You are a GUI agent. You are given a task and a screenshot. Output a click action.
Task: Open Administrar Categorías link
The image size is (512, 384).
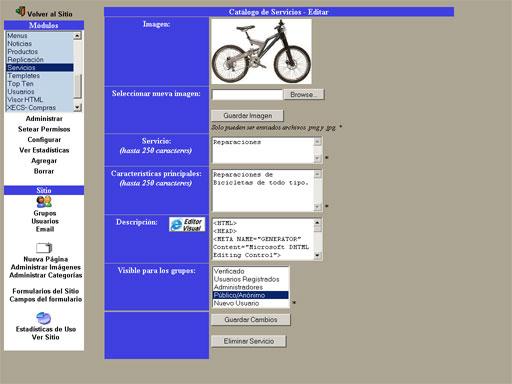point(46,275)
